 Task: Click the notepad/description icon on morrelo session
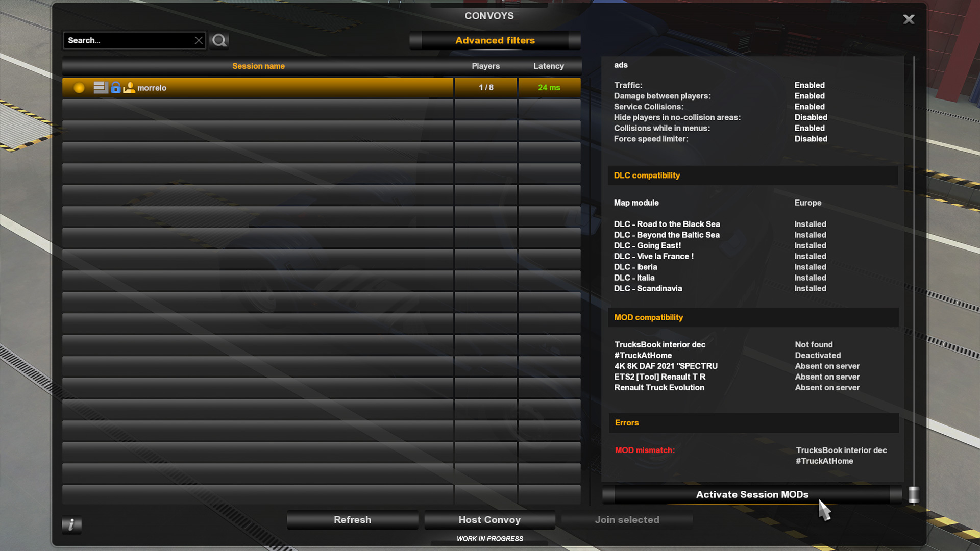click(100, 87)
